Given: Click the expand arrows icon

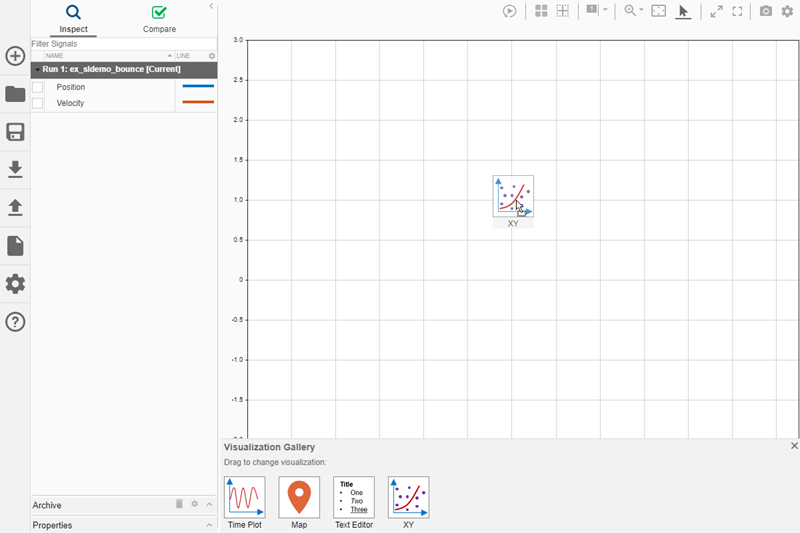Looking at the screenshot, I should [716, 11].
